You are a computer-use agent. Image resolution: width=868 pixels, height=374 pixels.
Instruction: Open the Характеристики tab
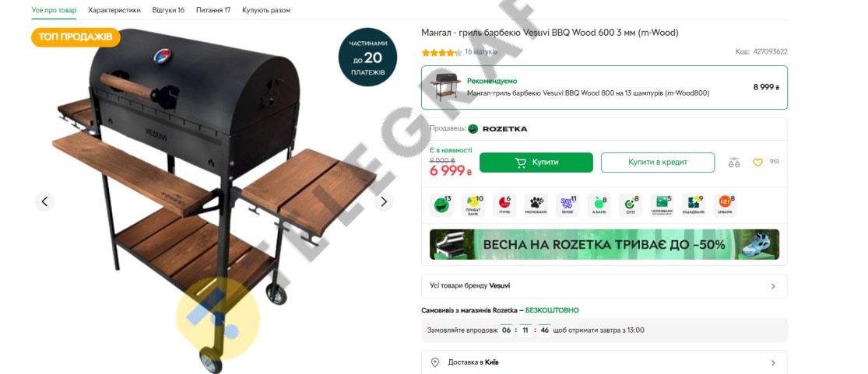point(114,10)
